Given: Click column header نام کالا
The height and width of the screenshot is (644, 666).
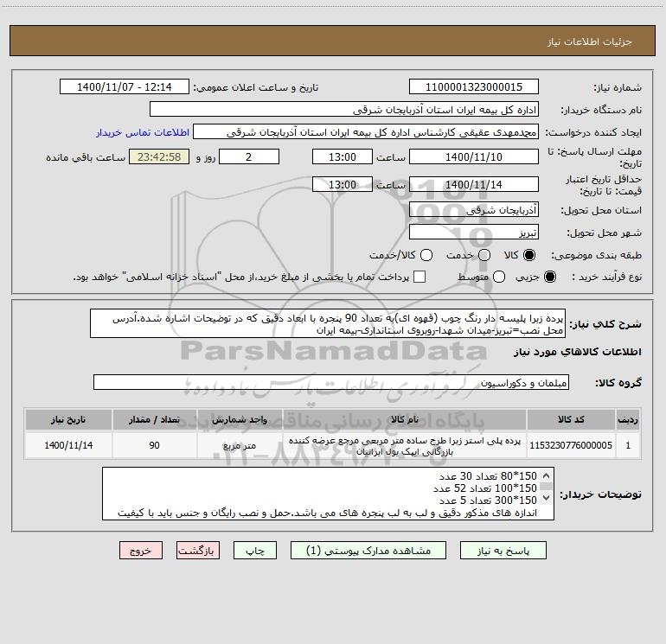Looking at the screenshot, I should coord(405,419).
